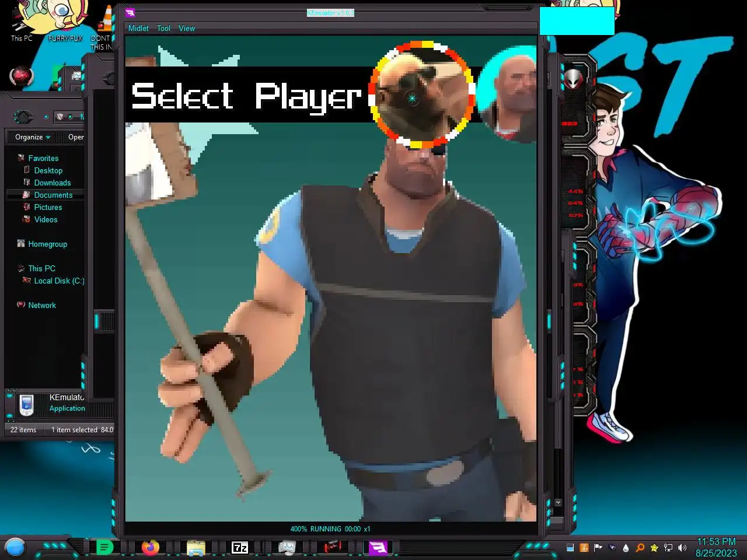Image resolution: width=747 pixels, height=560 pixels.
Task: Switch to KEmulator on taskbar
Action: (378, 547)
